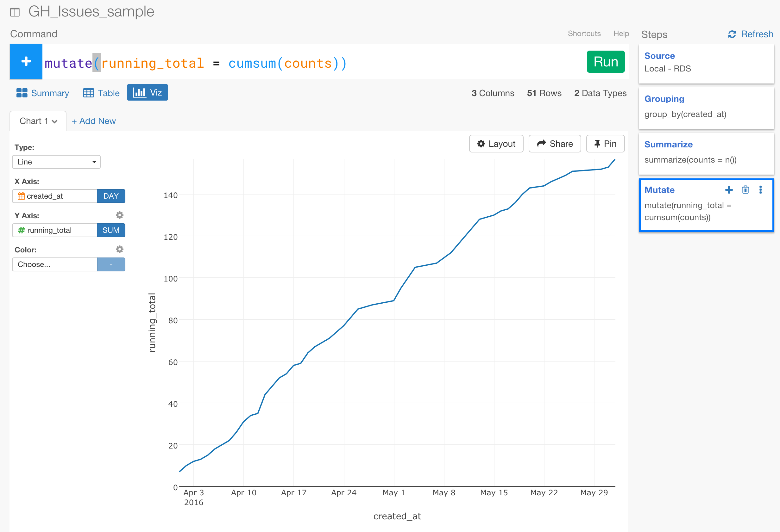The image size is (780, 532).
Task: Toggle SUM aggregation for running_total
Action: click(x=111, y=230)
